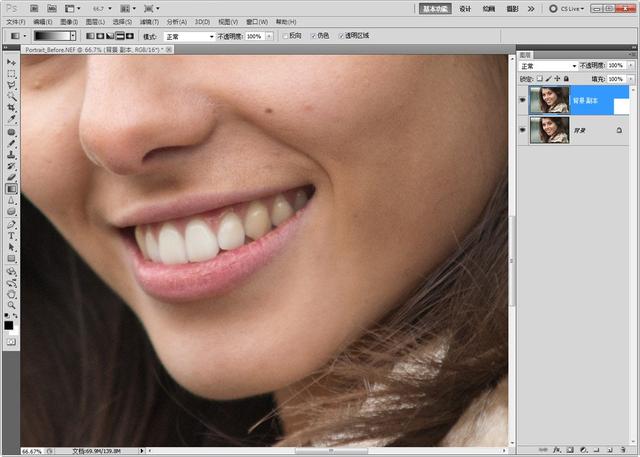Select the 3D Camera Rotate tool
Screen dimensions: 640x457
pyautogui.click(x=11, y=283)
